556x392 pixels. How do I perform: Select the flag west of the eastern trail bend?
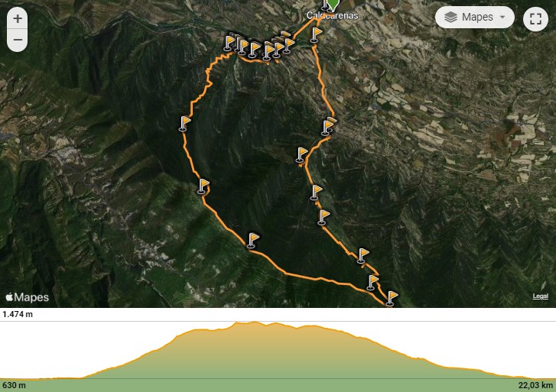coord(301,155)
